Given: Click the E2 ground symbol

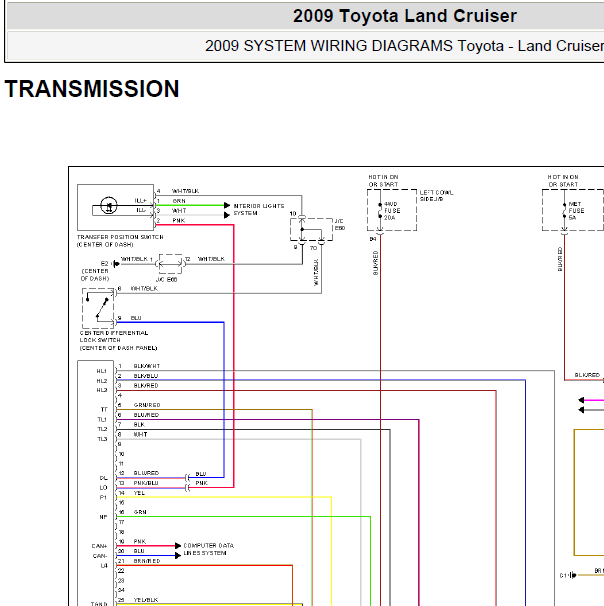Looking at the screenshot, I should (x=116, y=264).
